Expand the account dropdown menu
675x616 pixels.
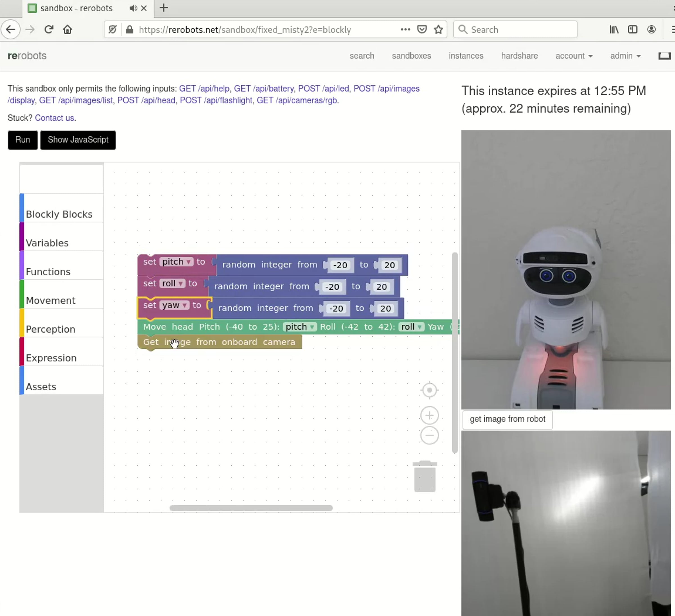tap(573, 56)
